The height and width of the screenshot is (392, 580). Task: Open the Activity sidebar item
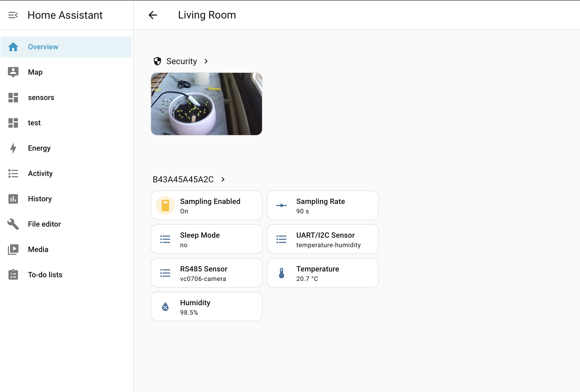40,174
